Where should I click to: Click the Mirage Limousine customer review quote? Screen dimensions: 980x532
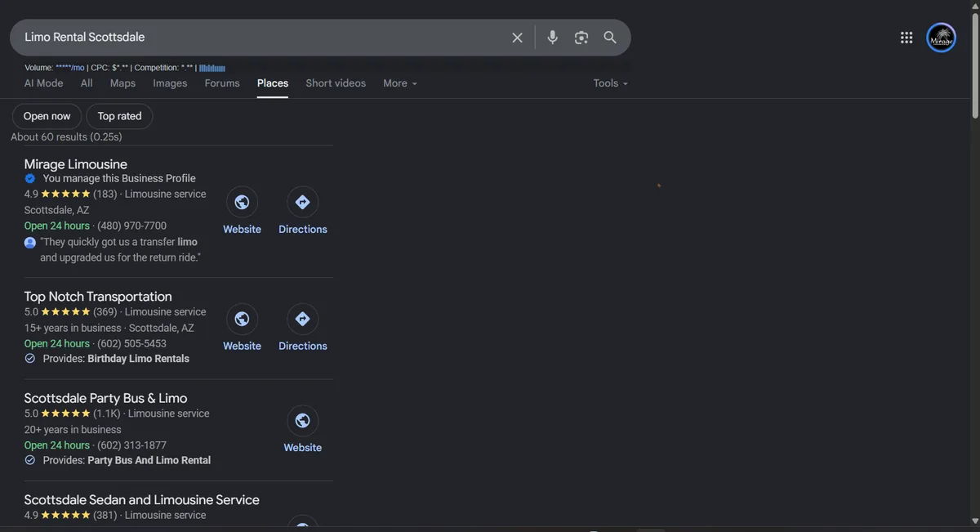pos(120,250)
